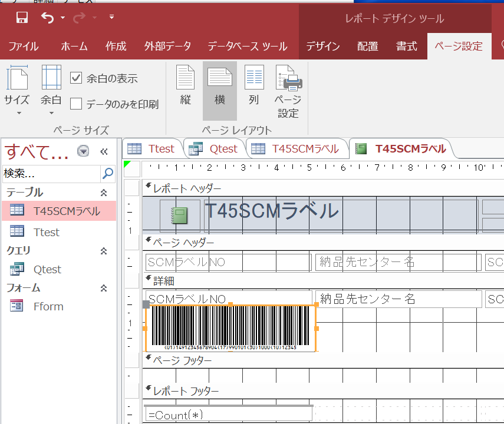Collapse the クエリ group
Viewport: 504px width, 424px height.
pyautogui.click(x=104, y=251)
